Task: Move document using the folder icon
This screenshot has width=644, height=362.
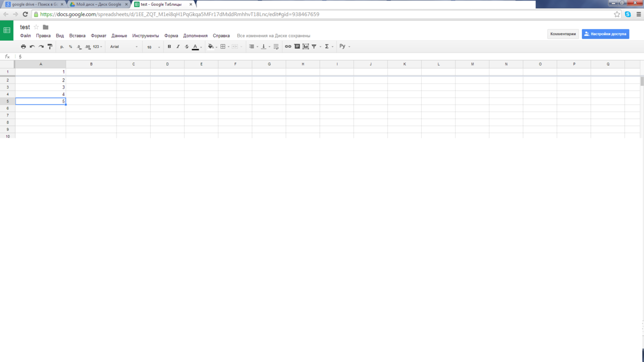Action: click(x=46, y=27)
